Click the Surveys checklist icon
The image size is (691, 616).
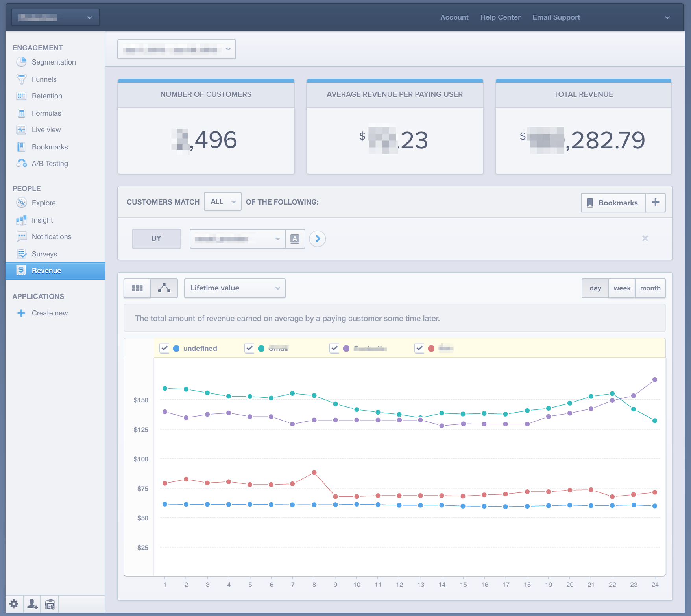21,254
